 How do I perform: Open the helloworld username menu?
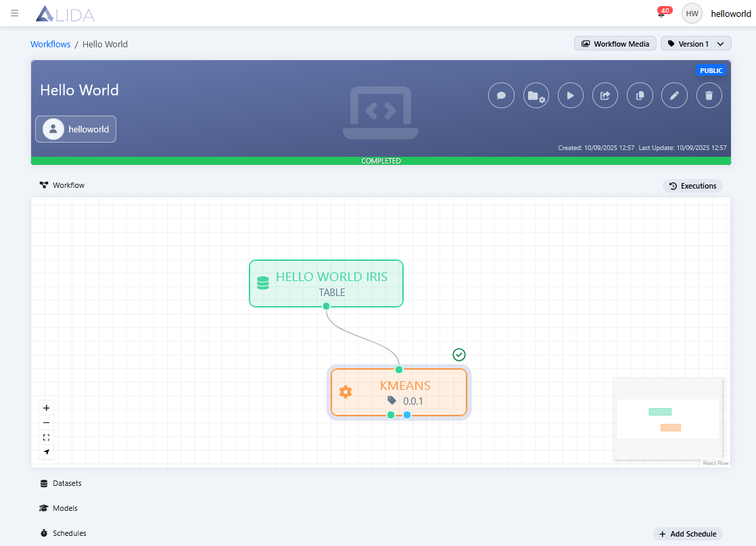point(730,14)
